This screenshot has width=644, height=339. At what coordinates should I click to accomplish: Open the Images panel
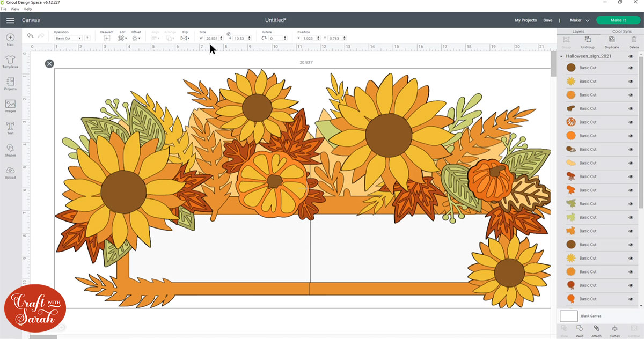tap(10, 105)
